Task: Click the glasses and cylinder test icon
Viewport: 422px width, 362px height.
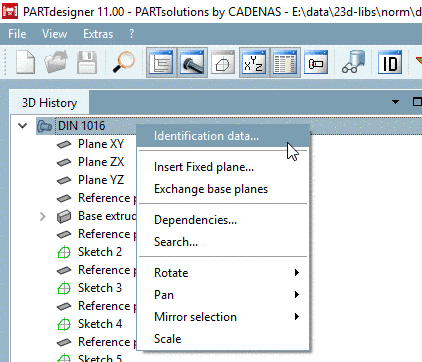Action: point(354,62)
